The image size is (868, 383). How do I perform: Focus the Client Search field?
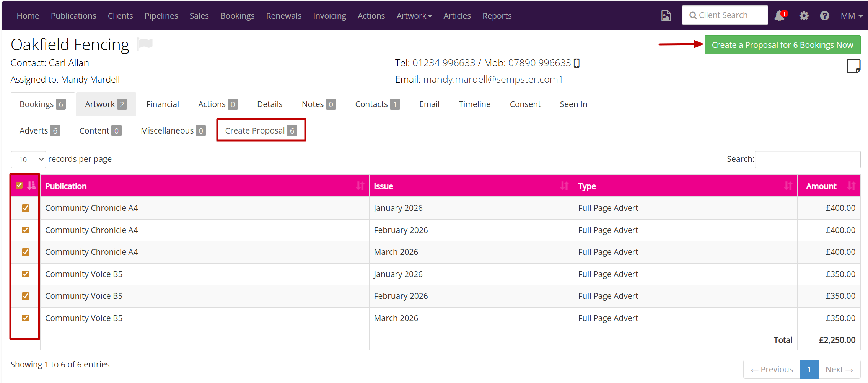tap(725, 15)
